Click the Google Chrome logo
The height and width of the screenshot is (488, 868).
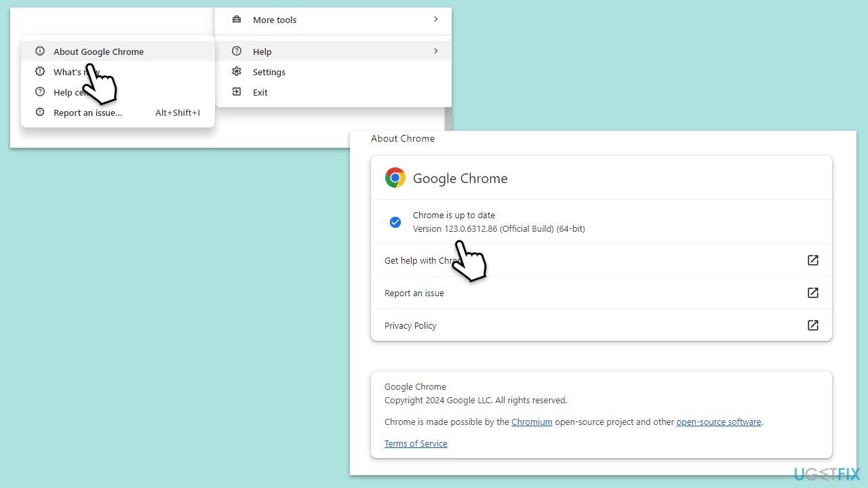click(395, 178)
